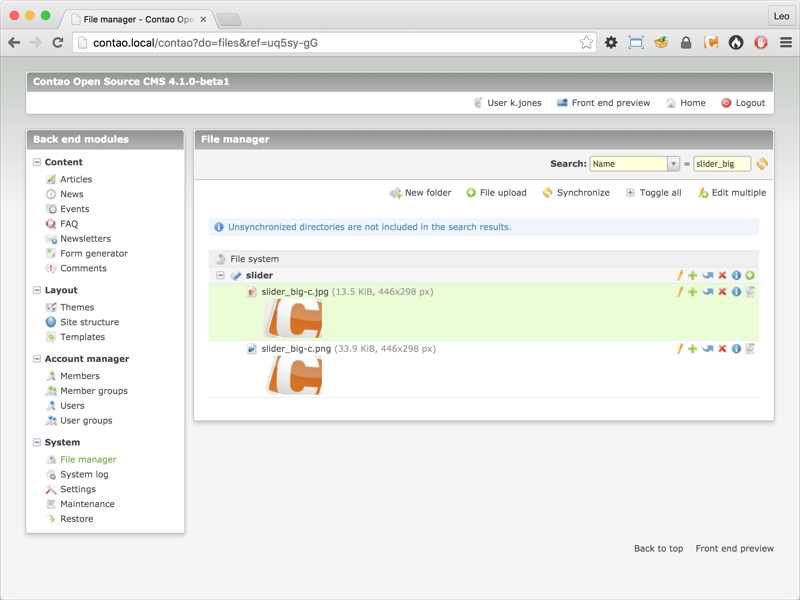Bookmark this page with the star icon
The image size is (800, 600).
[586, 42]
